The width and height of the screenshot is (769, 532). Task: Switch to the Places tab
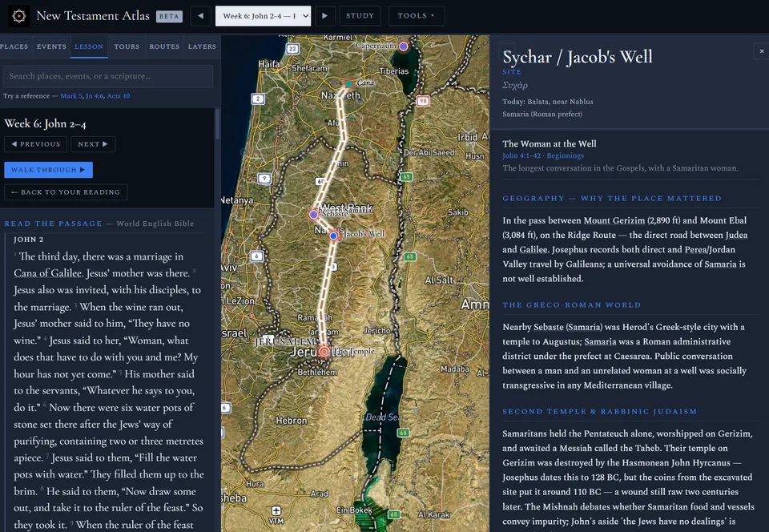coord(14,46)
